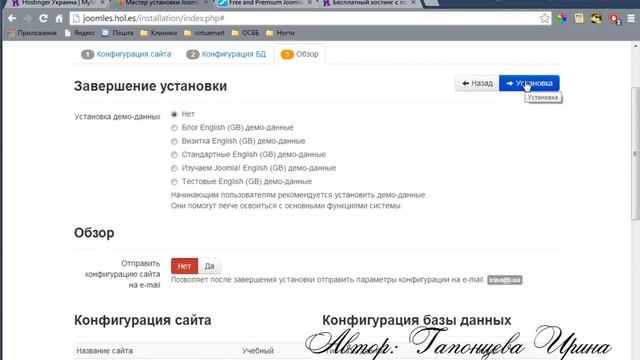The height and width of the screenshot is (360, 640).
Task: Click the email address badge
Action: 504,280
